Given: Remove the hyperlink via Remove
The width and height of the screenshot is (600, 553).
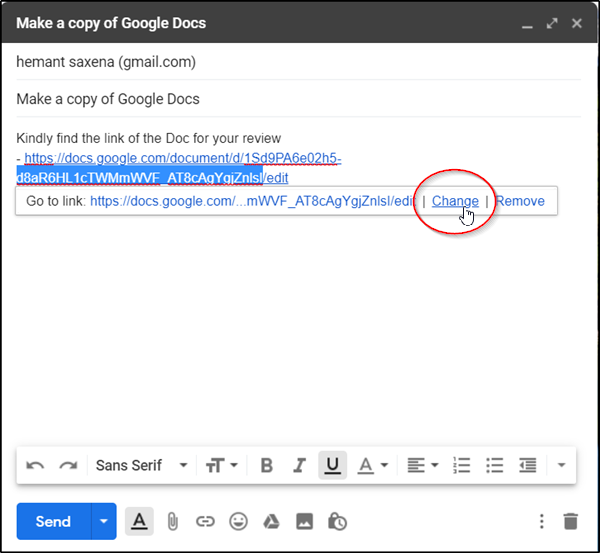Looking at the screenshot, I should click(520, 201).
